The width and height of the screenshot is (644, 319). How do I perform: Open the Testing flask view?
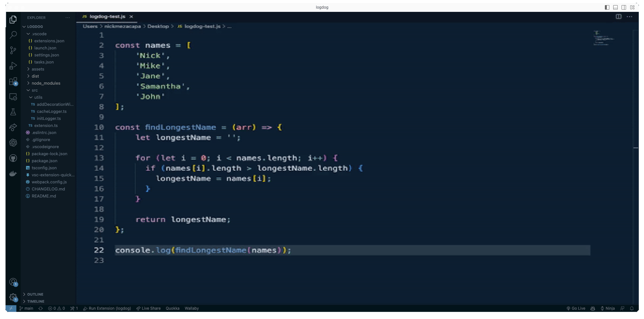tap(13, 112)
